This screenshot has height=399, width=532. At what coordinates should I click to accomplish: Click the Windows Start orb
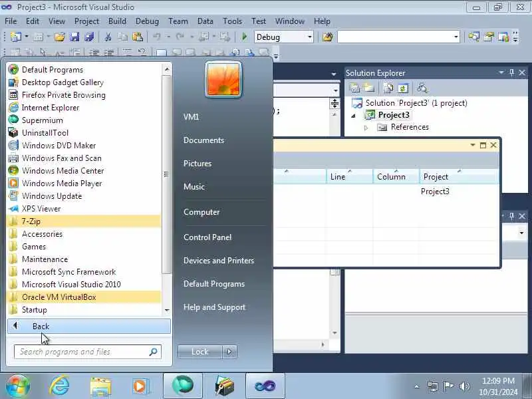tap(18, 386)
